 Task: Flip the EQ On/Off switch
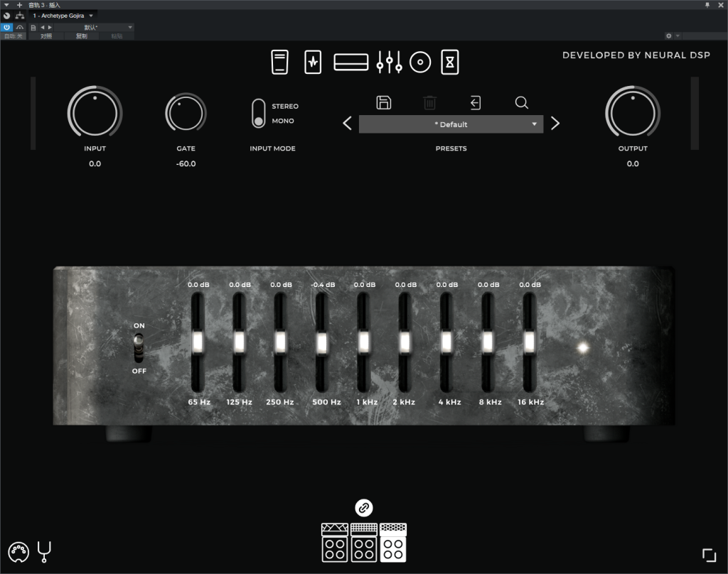[139, 348]
